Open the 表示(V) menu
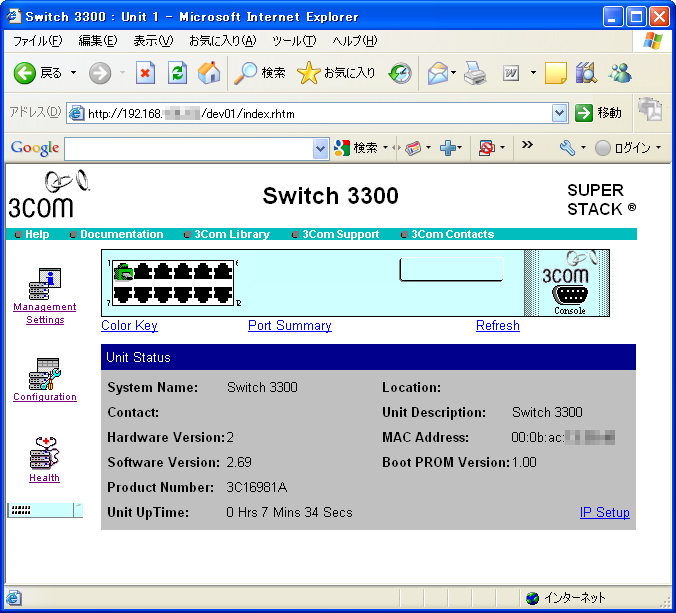Screen dimensions: 676x613 coord(153,41)
